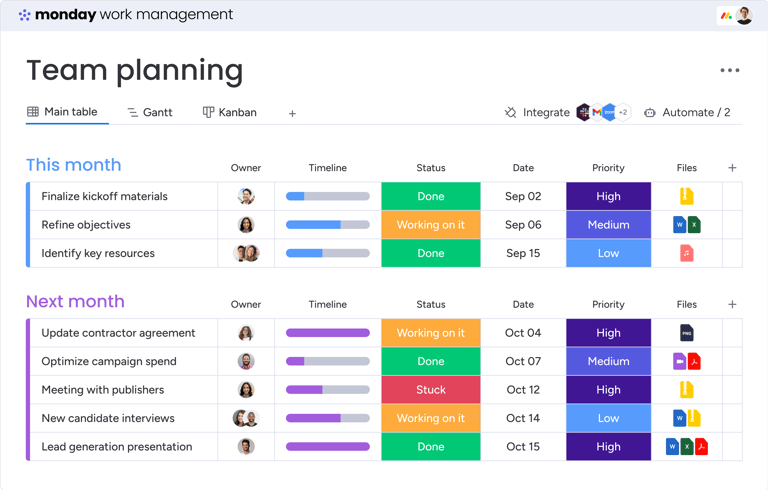Open the Working on it status for New candidate interviews
Image resolution: width=768 pixels, height=490 pixels.
pyautogui.click(x=431, y=418)
